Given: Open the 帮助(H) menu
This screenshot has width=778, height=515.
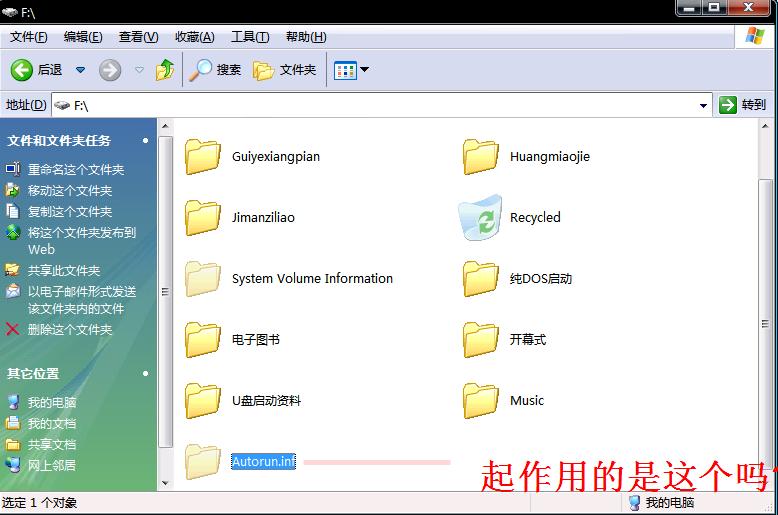Looking at the screenshot, I should pos(306,37).
